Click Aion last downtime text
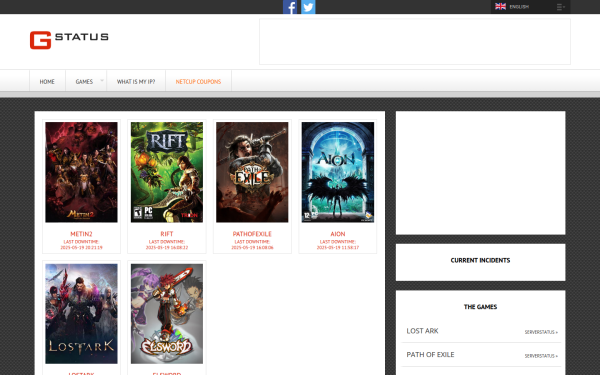The image size is (600, 375). click(x=338, y=245)
